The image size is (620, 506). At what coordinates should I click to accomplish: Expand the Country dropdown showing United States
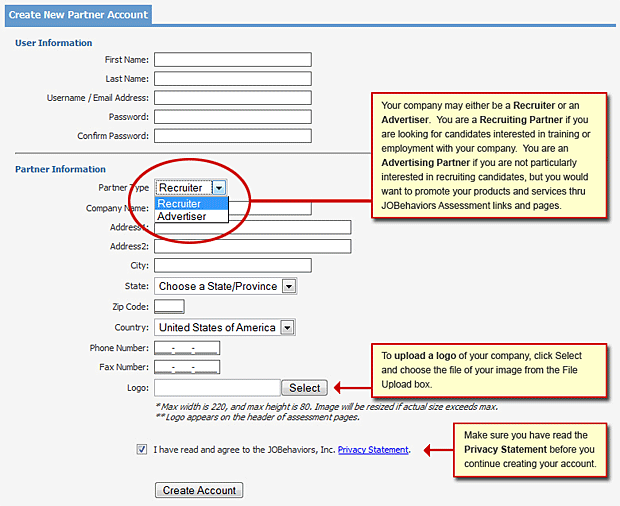pyautogui.click(x=225, y=327)
